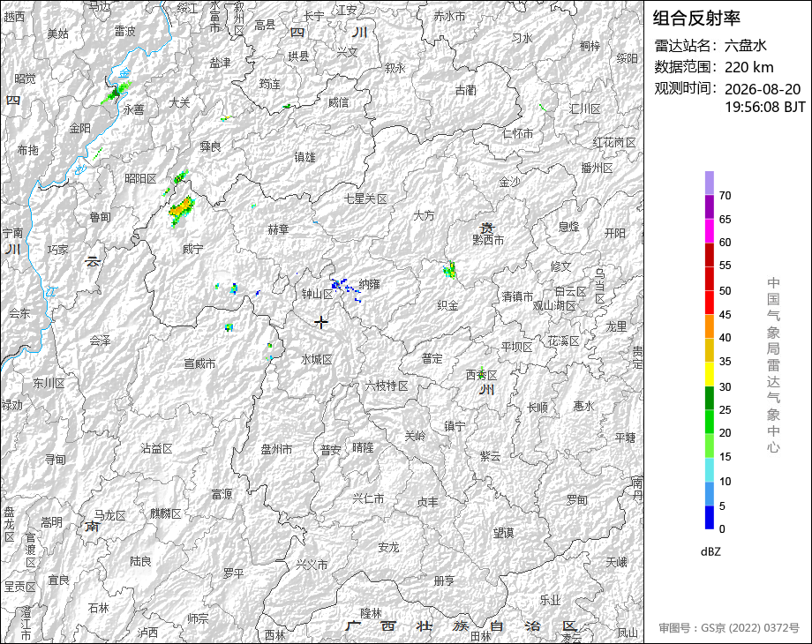Click the 七星关区 map label
The width and height of the screenshot is (812, 644).
[365, 198]
